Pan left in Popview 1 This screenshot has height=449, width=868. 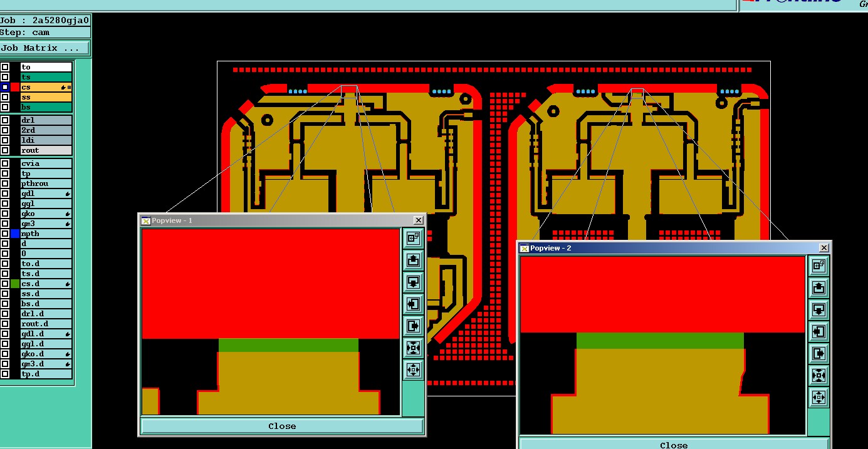coord(413,304)
